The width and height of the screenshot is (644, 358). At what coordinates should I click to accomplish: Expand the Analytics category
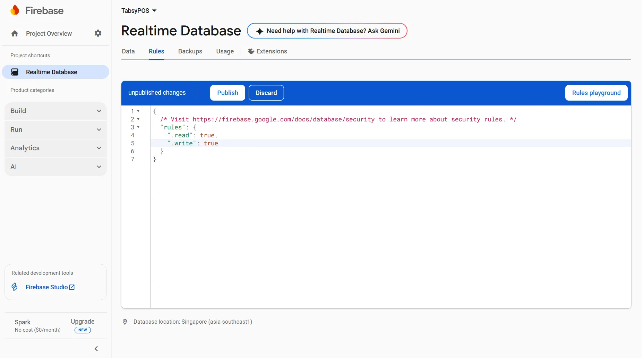pyautogui.click(x=55, y=148)
